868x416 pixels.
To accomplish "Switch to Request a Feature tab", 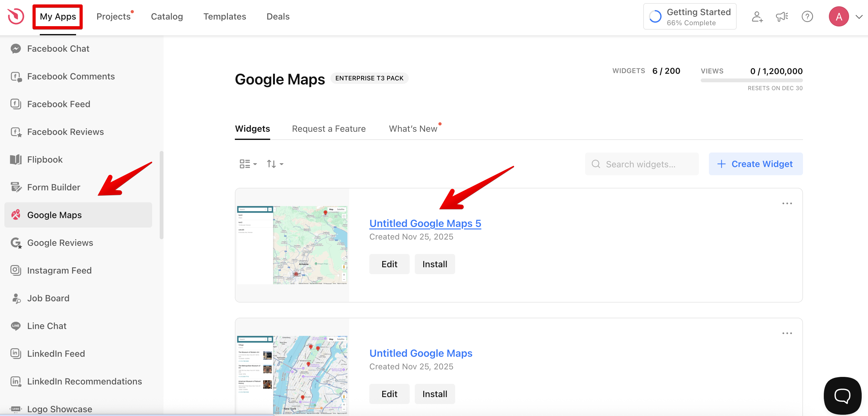I will [329, 129].
